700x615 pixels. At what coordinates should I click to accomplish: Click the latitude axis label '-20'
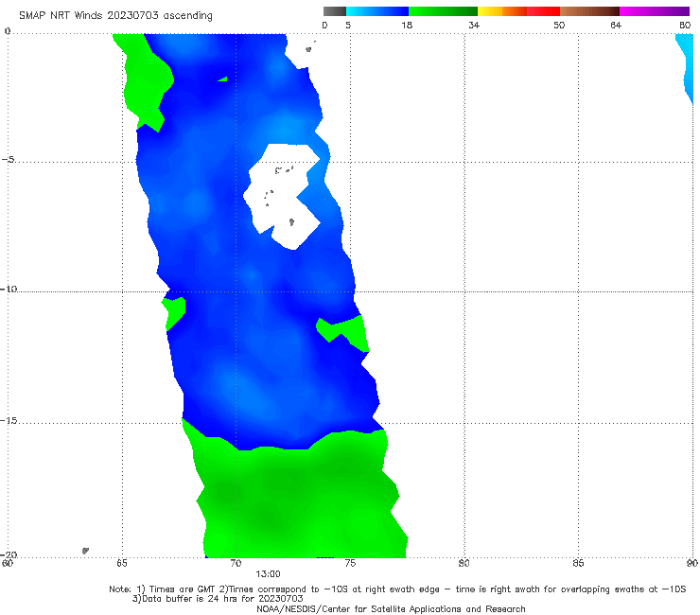click(9, 554)
